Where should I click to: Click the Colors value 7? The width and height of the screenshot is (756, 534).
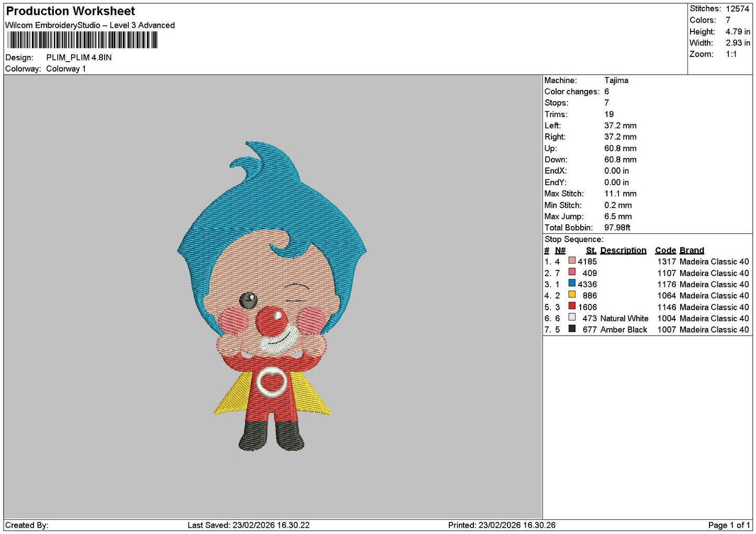pos(728,20)
